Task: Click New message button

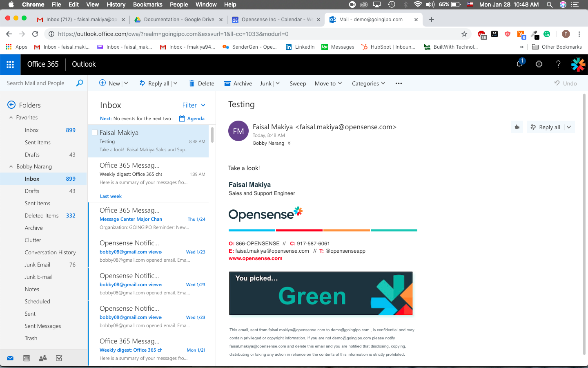Action: click(109, 83)
